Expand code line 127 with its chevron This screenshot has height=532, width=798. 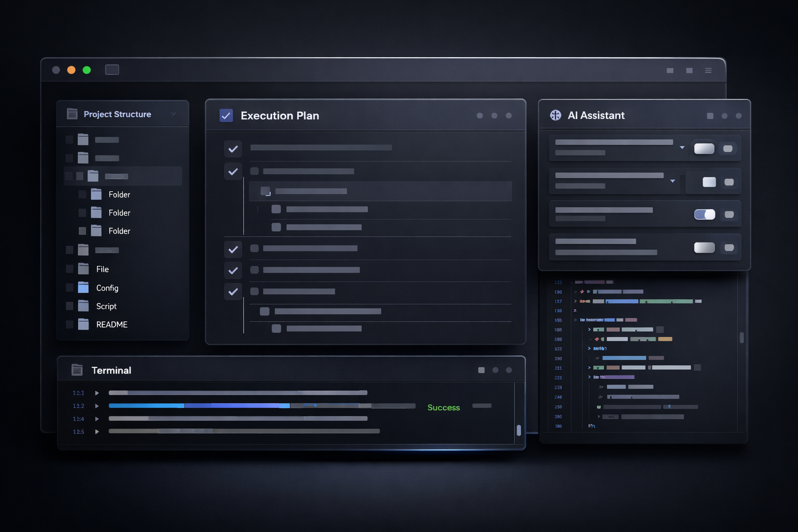click(575, 301)
